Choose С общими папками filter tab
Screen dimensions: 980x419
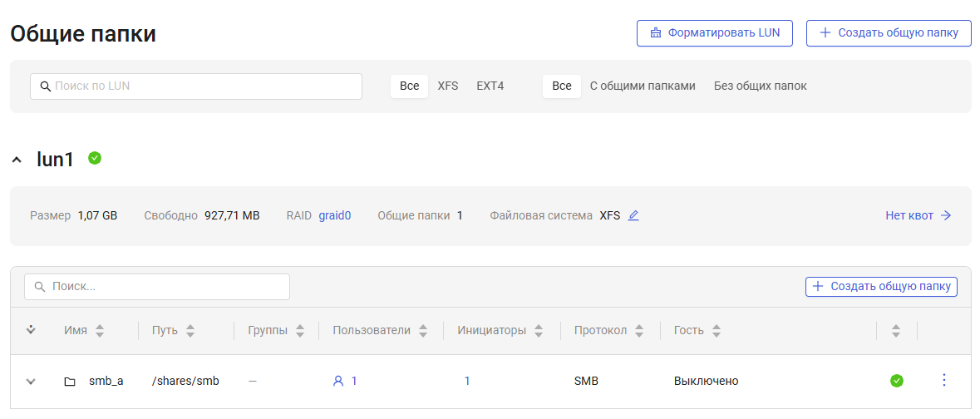(642, 86)
